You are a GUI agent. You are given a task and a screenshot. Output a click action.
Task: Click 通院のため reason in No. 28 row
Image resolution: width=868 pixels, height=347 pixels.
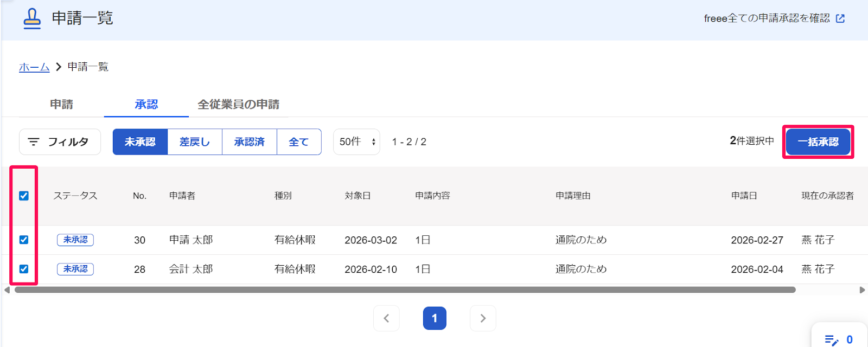point(581,269)
